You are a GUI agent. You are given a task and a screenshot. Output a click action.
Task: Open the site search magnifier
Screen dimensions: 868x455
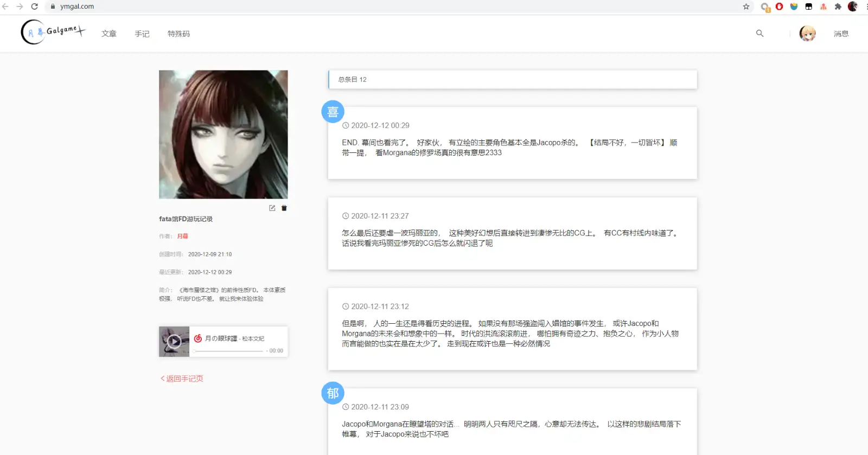[759, 34]
